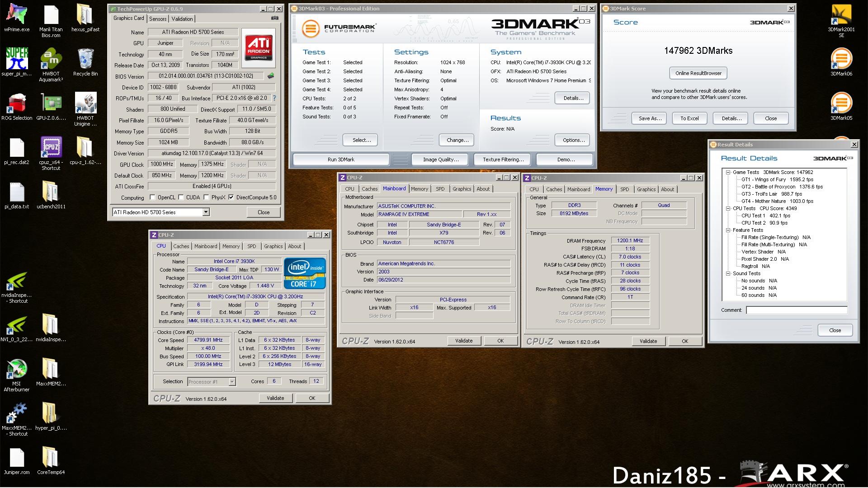Viewport: 868px width, 488px height.
Task: Open About tab in CPU tab CPU-Z window
Action: (294, 246)
